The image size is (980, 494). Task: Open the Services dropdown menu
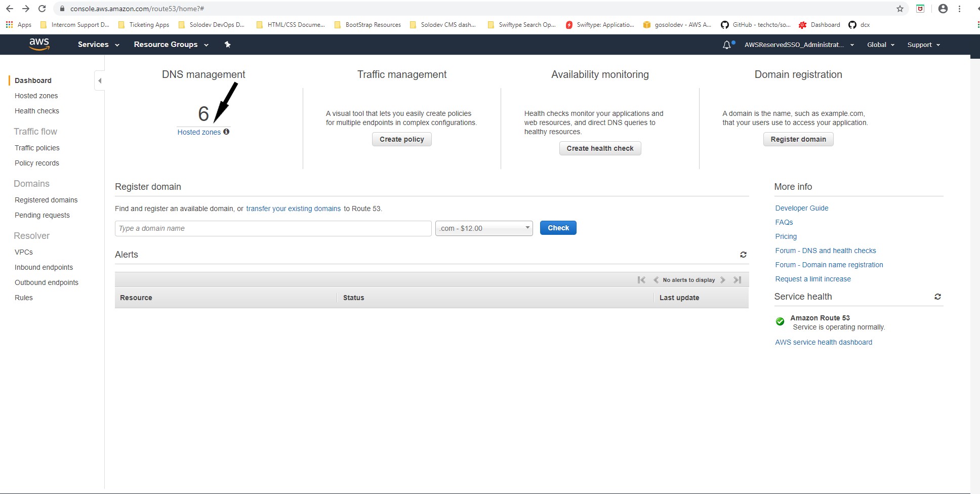(x=98, y=45)
